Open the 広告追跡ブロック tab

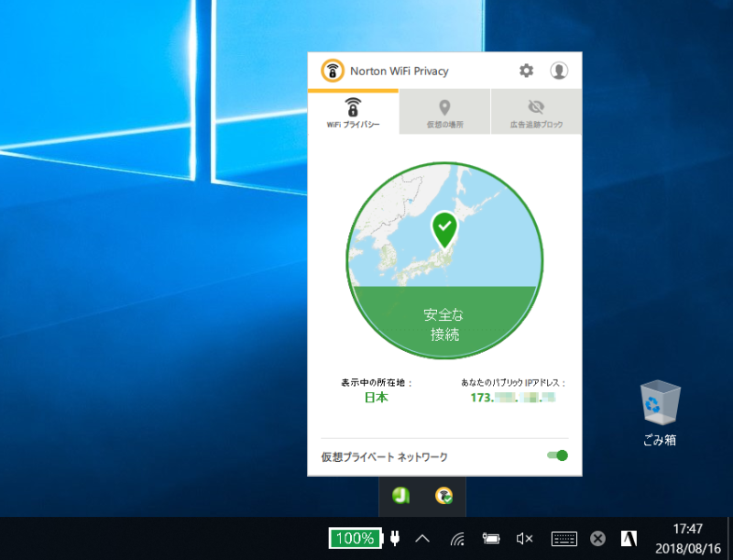[x=536, y=112]
